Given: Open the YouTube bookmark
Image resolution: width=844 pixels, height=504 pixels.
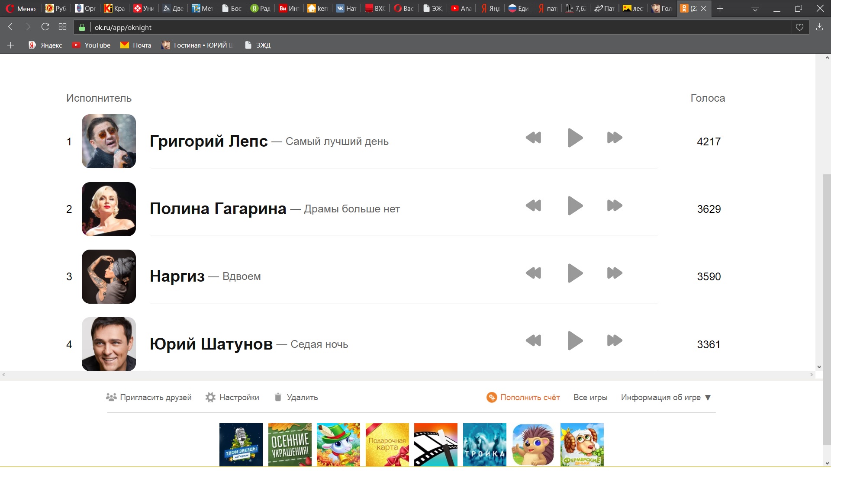Looking at the screenshot, I should (x=91, y=45).
